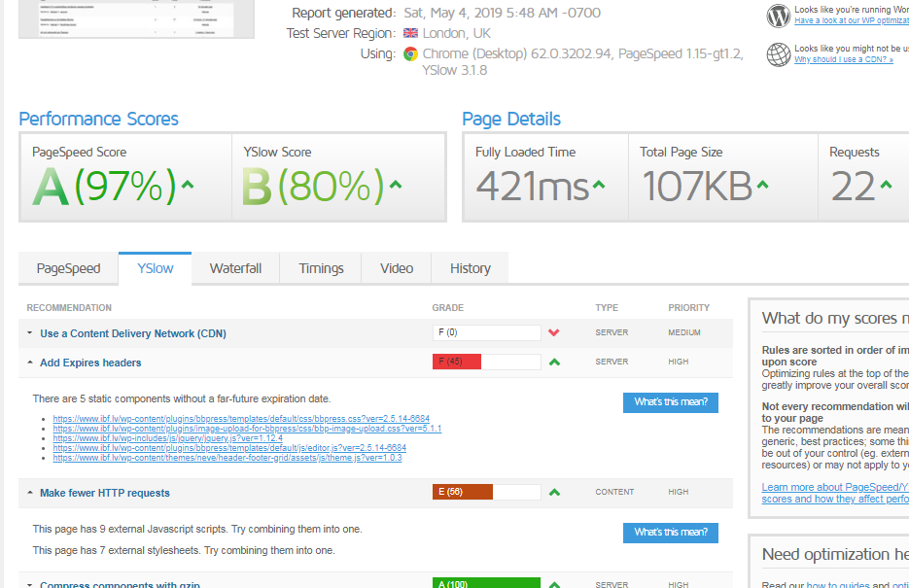Open the Timings tab
Viewport: 909px width, 588px height.
(321, 268)
